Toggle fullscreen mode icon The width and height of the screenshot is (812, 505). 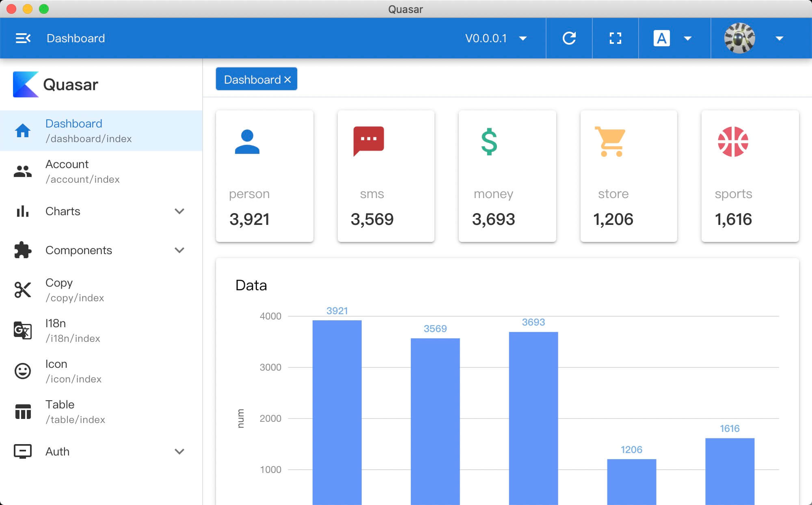tap(615, 38)
